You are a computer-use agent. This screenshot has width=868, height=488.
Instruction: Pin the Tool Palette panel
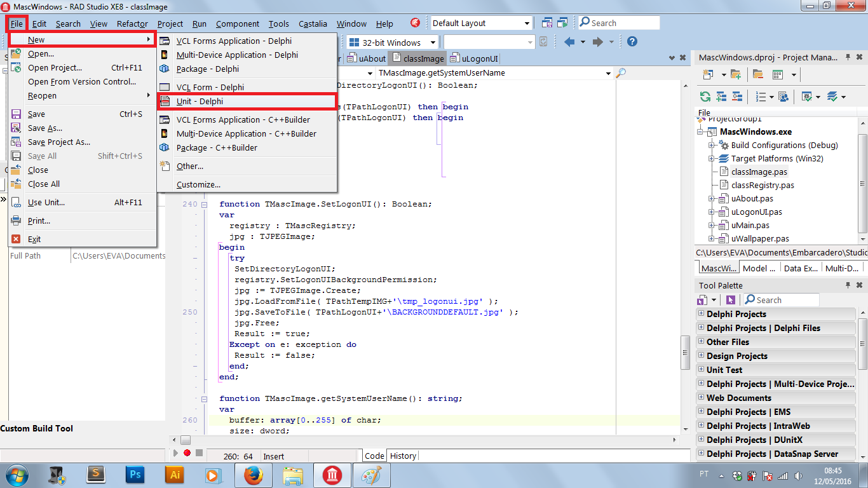coord(848,285)
